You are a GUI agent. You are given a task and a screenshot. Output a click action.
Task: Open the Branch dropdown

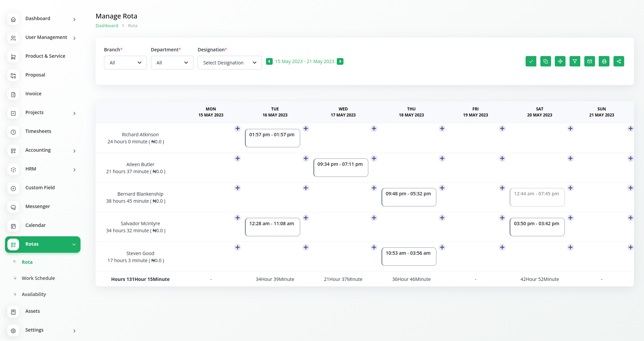point(125,63)
